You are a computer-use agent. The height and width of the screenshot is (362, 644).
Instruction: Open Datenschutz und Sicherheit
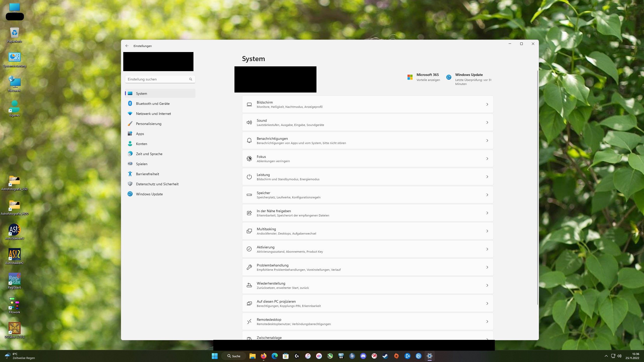point(157,184)
